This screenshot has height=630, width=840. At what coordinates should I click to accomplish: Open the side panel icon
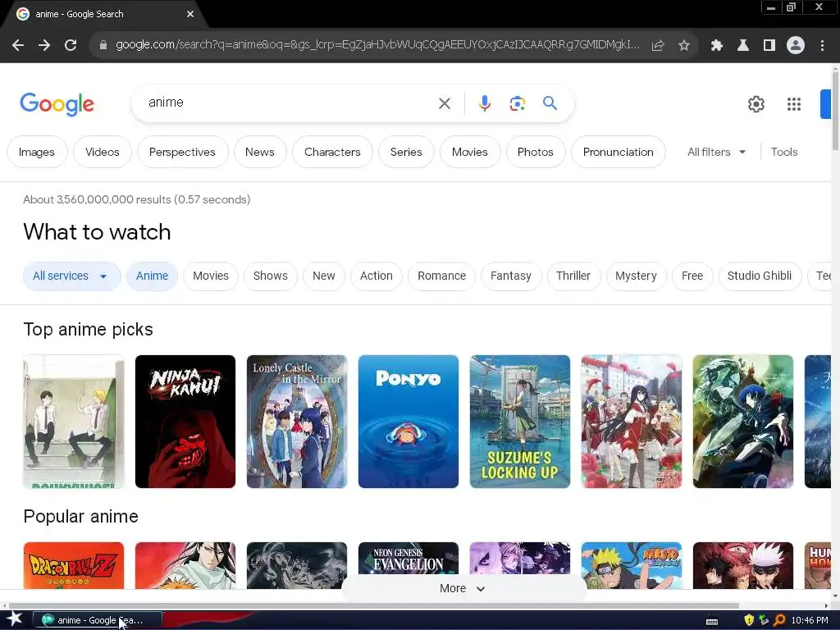769,46
